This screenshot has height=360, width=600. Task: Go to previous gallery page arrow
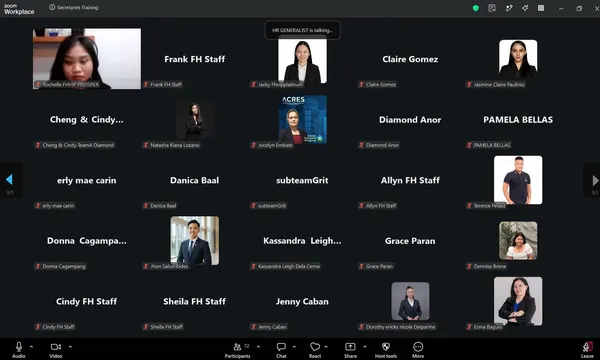click(10, 179)
